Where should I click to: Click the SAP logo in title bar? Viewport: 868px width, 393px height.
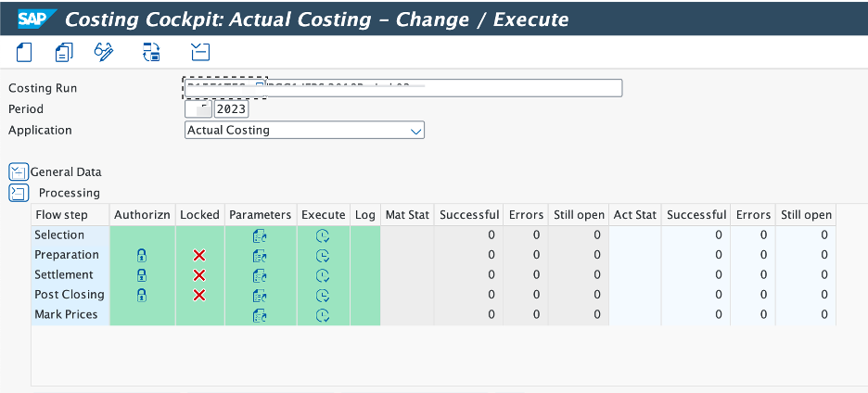(x=34, y=19)
